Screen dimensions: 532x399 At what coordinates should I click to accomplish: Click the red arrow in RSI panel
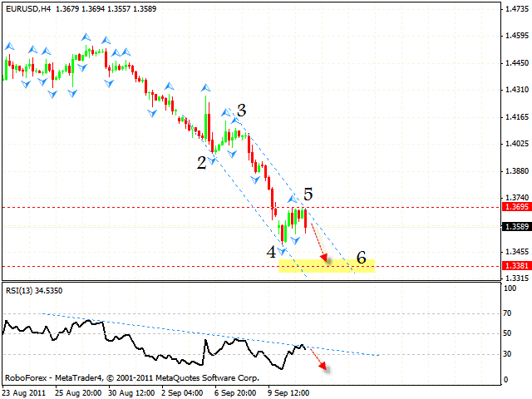[x=318, y=358]
